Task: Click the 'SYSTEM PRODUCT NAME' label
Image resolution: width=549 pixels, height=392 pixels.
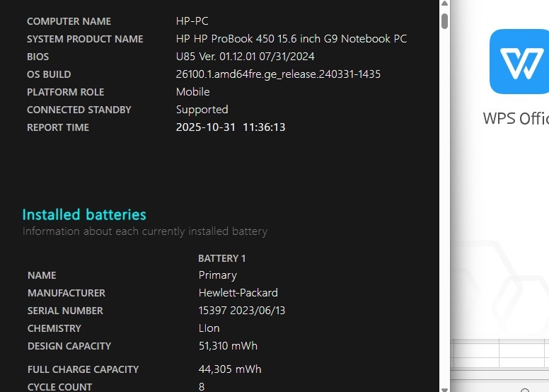Action: click(x=85, y=39)
